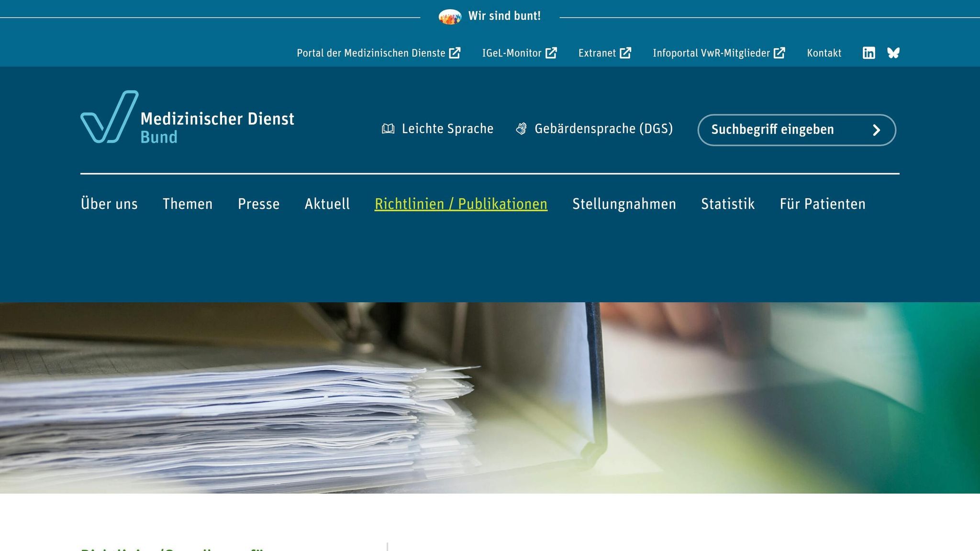This screenshot has height=551, width=980.
Task: Click the hands icon for Gebärdensprache
Action: coord(521,129)
